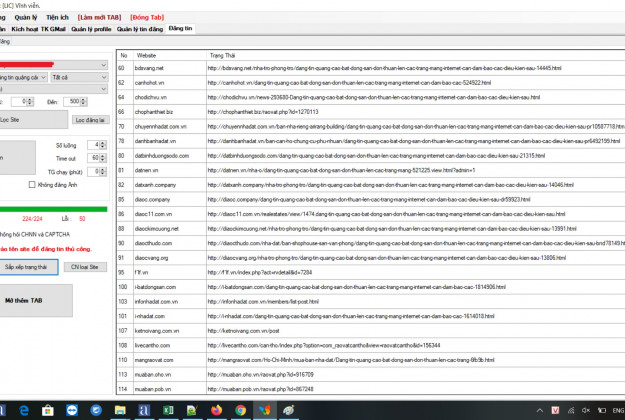Switch to 'Quản lý profile' tab

coord(91,29)
